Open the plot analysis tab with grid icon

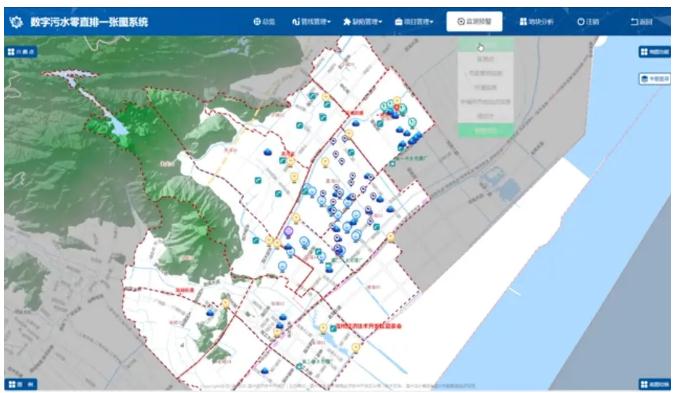point(536,21)
